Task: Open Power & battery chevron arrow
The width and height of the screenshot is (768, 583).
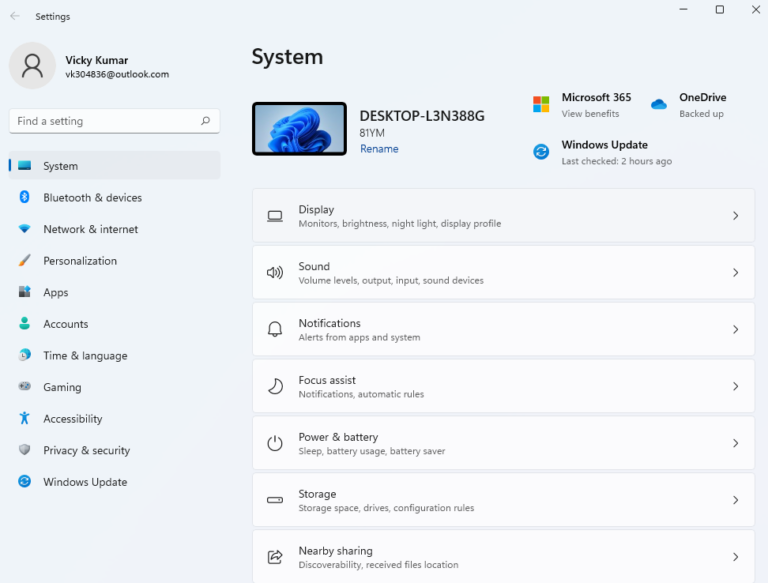Action: [x=735, y=443]
